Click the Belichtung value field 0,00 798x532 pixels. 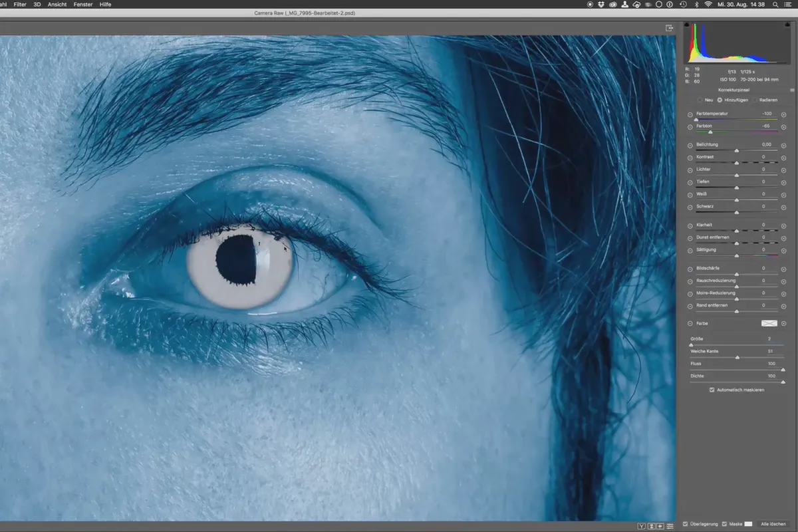[766, 144]
